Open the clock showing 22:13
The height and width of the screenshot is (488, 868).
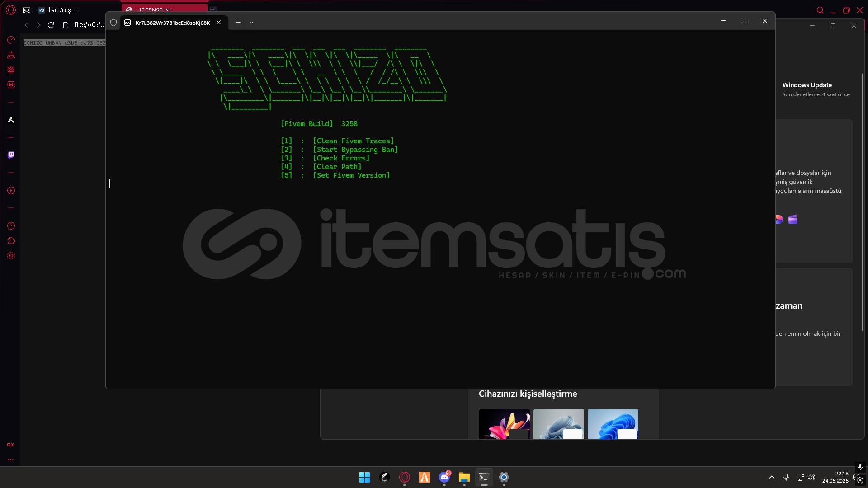point(835,477)
